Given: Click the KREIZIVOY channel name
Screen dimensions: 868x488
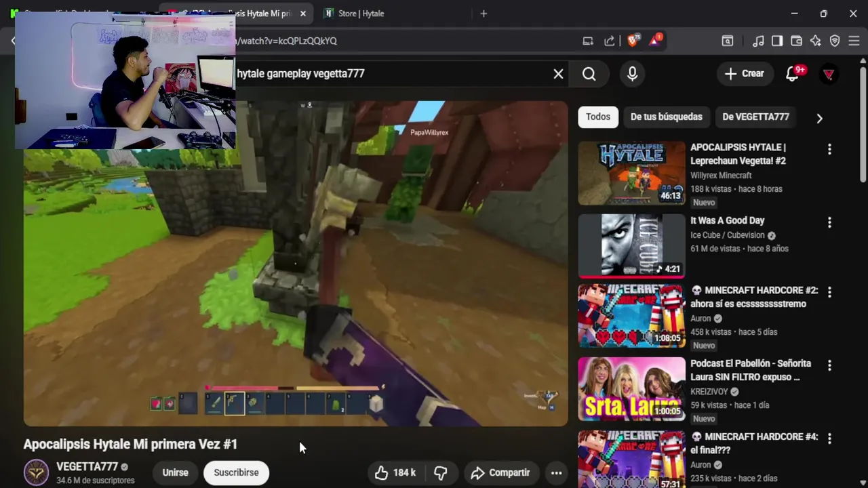Looking at the screenshot, I should (x=709, y=392).
